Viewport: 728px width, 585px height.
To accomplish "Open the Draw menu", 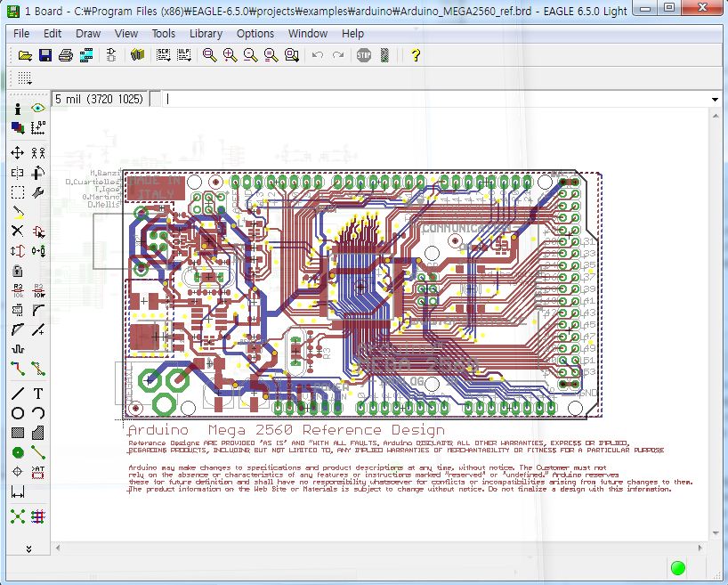I will point(88,34).
